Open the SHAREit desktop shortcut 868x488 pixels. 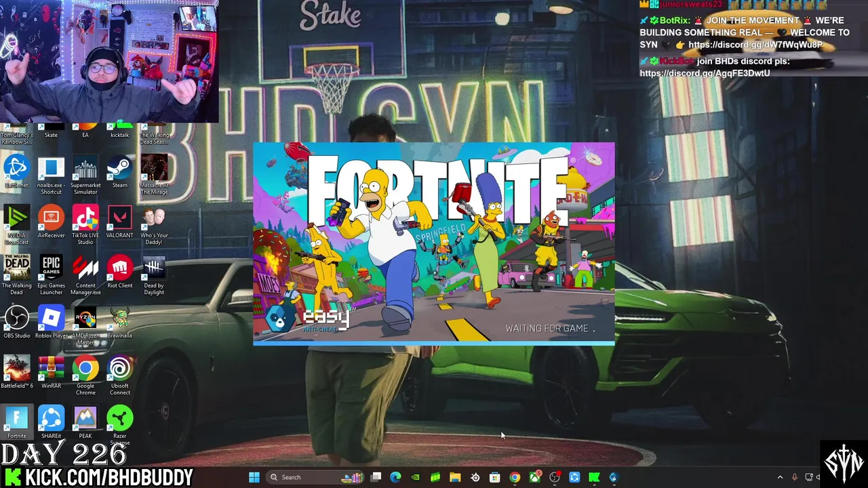pyautogui.click(x=51, y=422)
